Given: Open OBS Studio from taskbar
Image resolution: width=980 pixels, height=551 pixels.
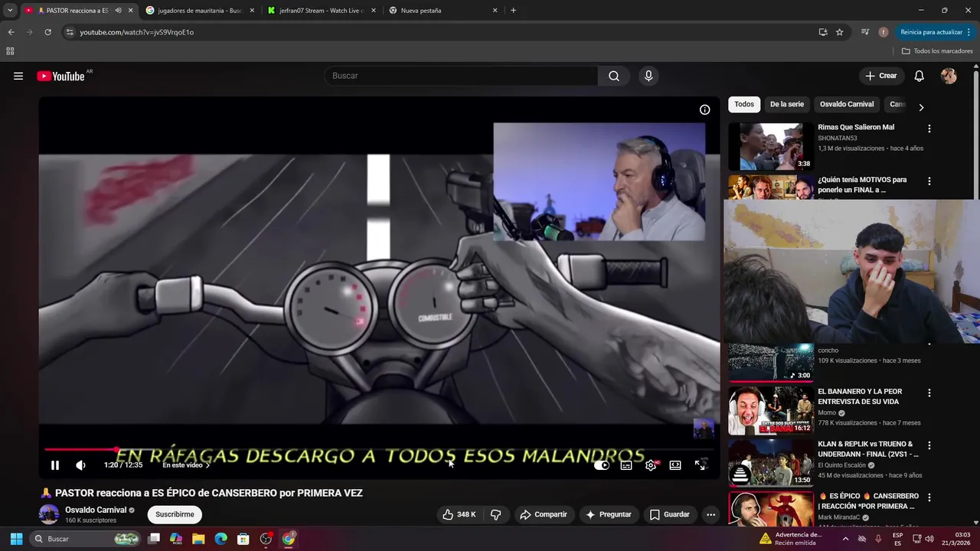Looking at the screenshot, I should (266, 539).
